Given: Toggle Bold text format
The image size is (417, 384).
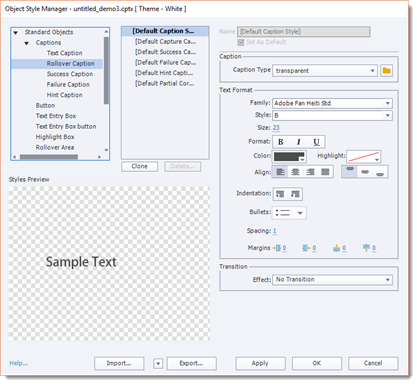Looking at the screenshot, I should (x=281, y=142).
